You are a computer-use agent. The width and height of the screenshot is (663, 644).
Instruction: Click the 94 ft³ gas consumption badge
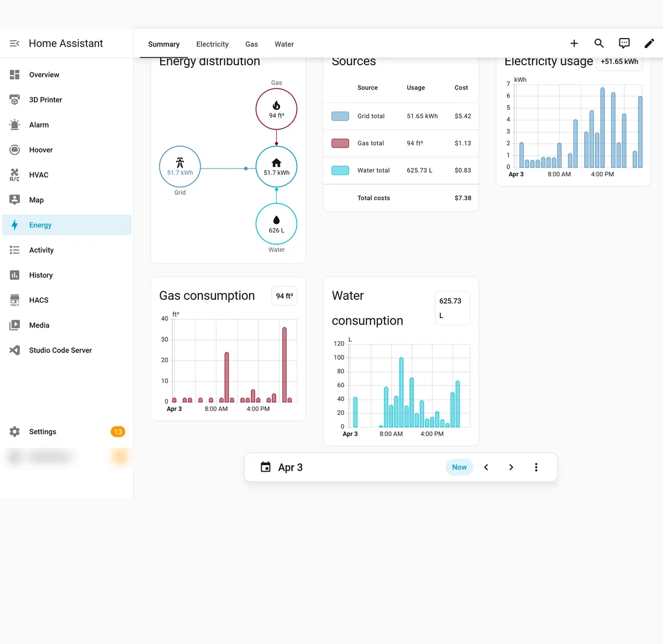(x=285, y=296)
